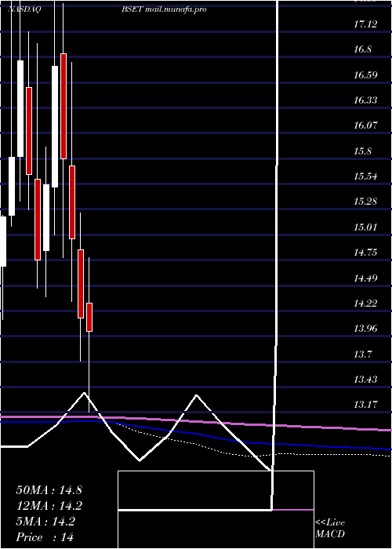Select the 17.12 price axis label

pyautogui.click(x=366, y=24)
